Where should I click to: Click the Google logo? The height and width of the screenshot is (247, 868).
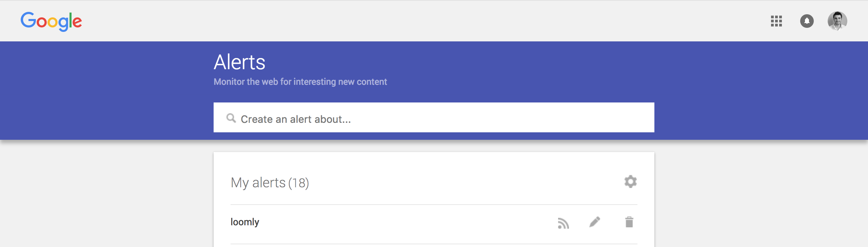(51, 21)
